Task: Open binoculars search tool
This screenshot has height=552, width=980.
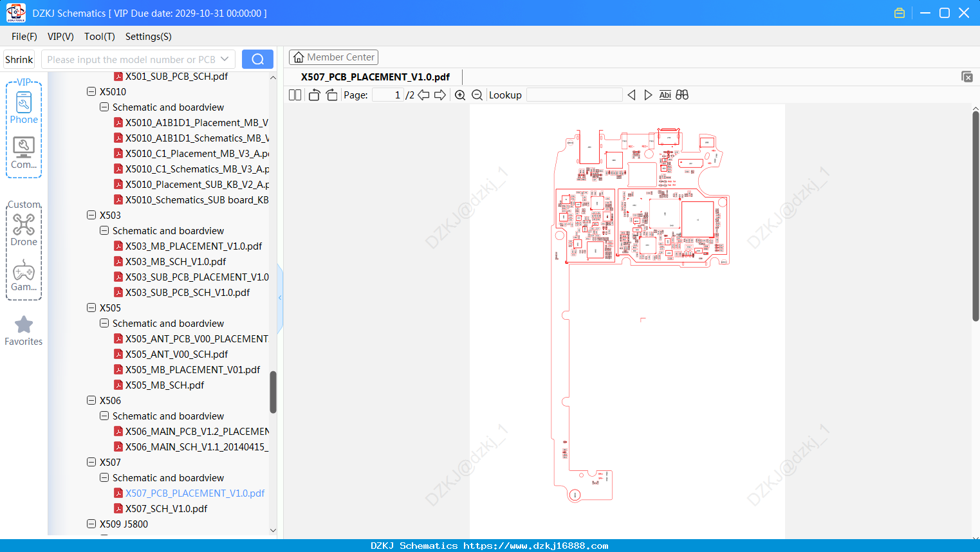Action: (682, 95)
